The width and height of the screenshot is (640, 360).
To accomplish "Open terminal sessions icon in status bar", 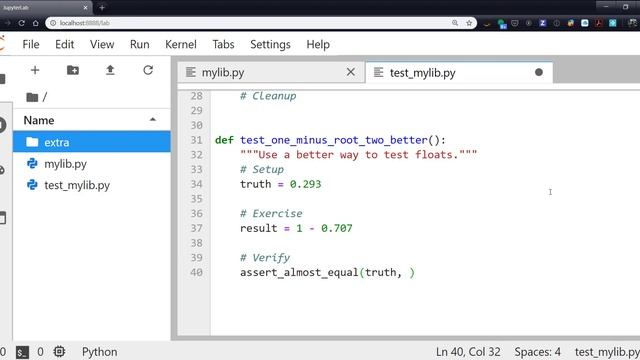I will point(22,352).
